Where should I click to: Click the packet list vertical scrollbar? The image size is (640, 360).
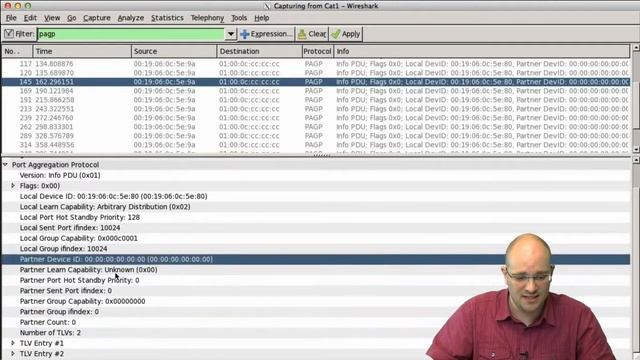(x=636, y=98)
